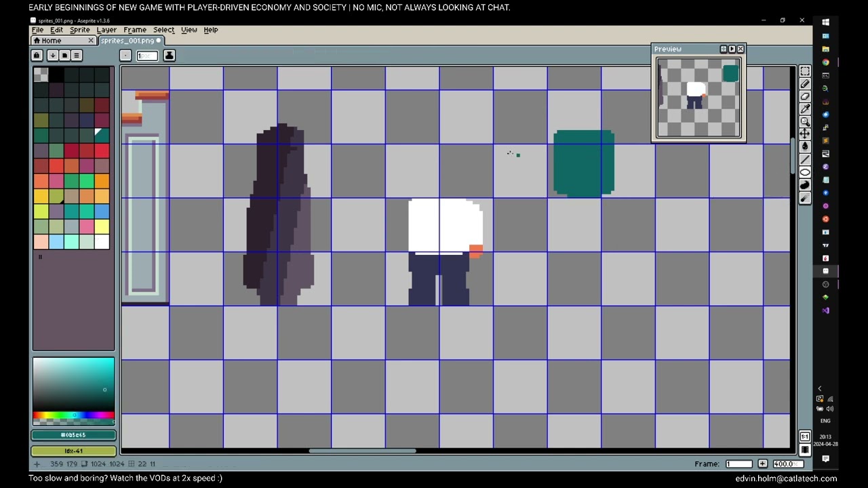Center the Preview window view

point(724,49)
